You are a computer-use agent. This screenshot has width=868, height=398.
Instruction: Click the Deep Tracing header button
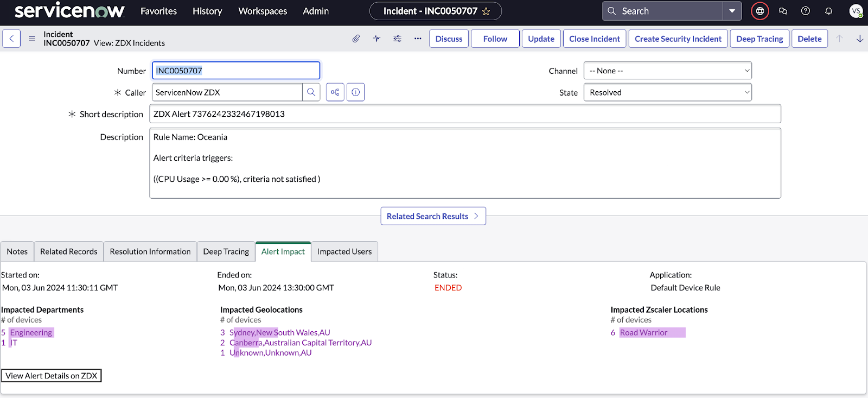pos(759,39)
